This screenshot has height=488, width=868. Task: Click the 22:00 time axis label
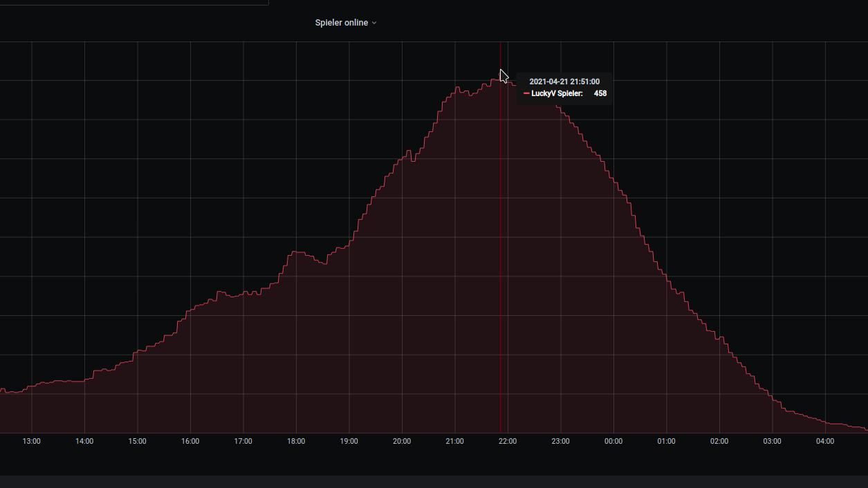click(x=508, y=441)
